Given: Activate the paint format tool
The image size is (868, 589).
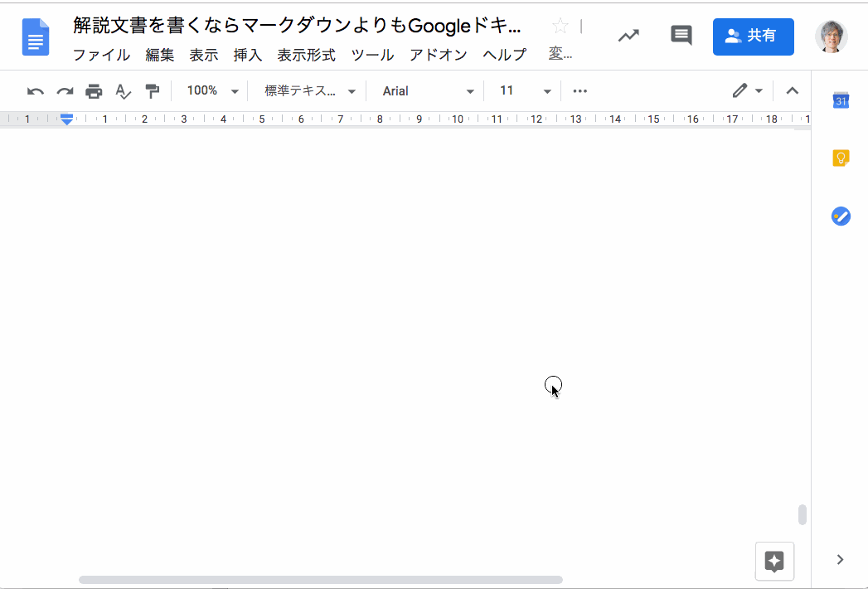Looking at the screenshot, I should tap(153, 91).
